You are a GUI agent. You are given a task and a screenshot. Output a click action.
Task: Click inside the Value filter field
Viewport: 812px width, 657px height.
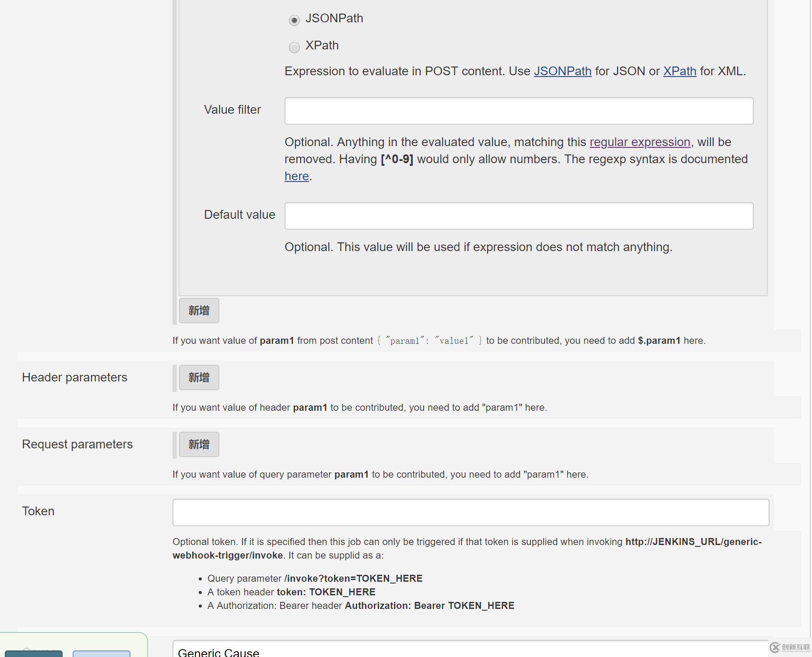click(x=518, y=111)
